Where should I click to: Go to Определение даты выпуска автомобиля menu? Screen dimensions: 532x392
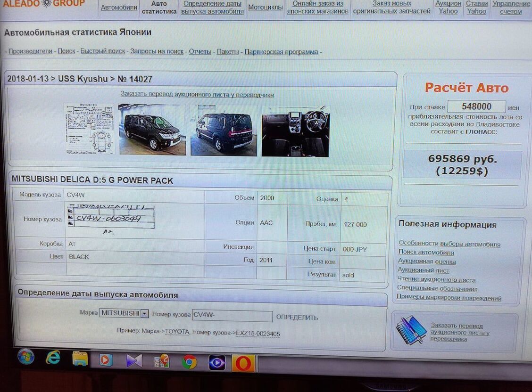click(x=212, y=8)
